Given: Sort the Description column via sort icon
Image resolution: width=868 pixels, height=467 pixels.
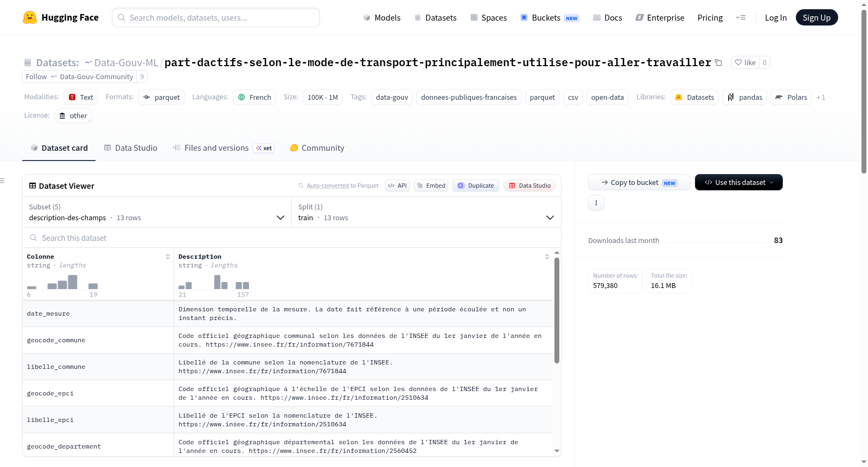Looking at the screenshot, I should pyautogui.click(x=547, y=257).
